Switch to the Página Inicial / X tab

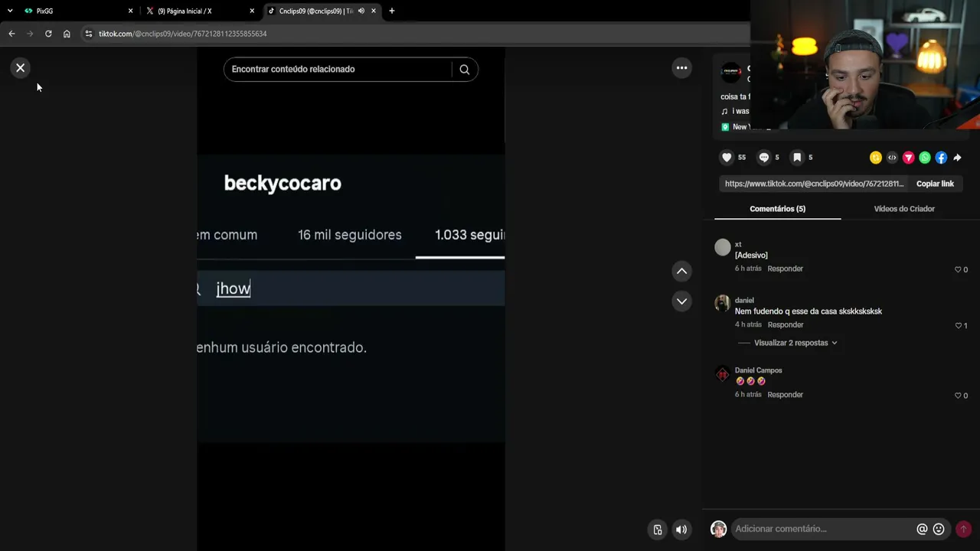pyautogui.click(x=201, y=11)
